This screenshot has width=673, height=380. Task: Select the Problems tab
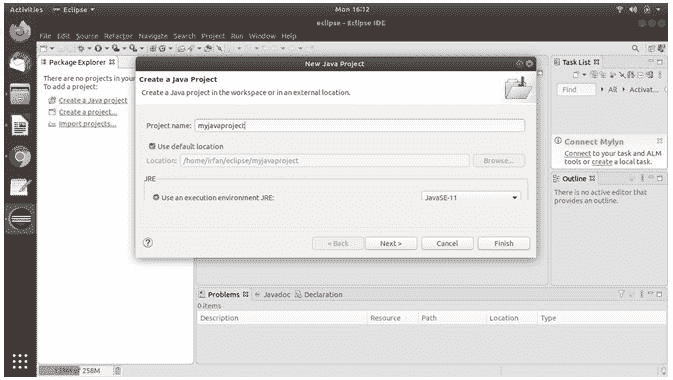(x=223, y=295)
